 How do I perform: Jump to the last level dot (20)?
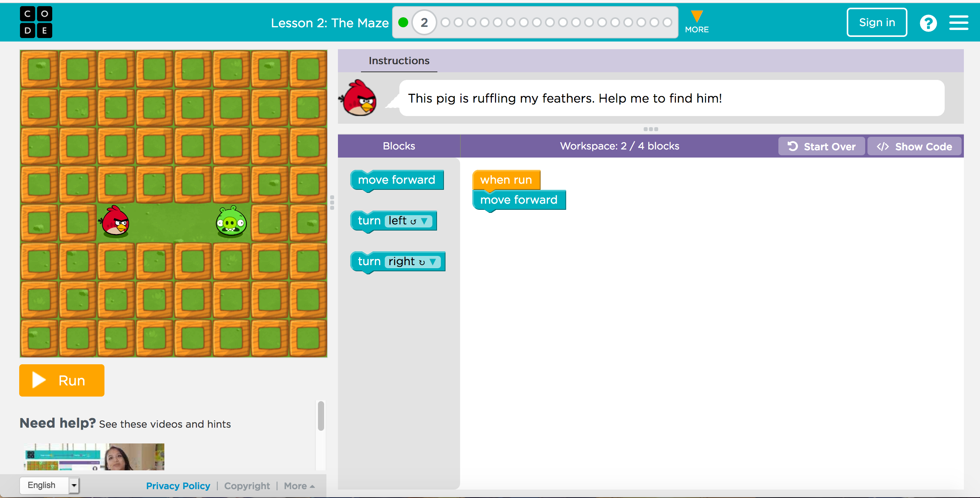point(667,23)
